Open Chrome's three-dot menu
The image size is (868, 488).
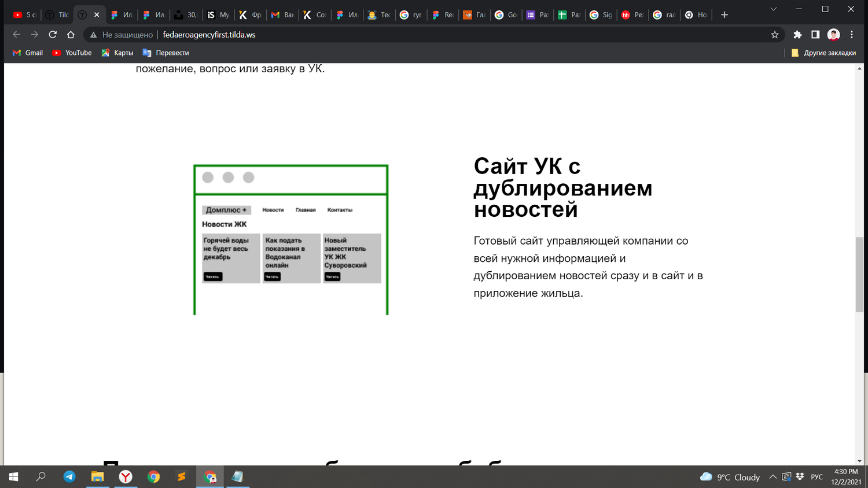[852, 35]
